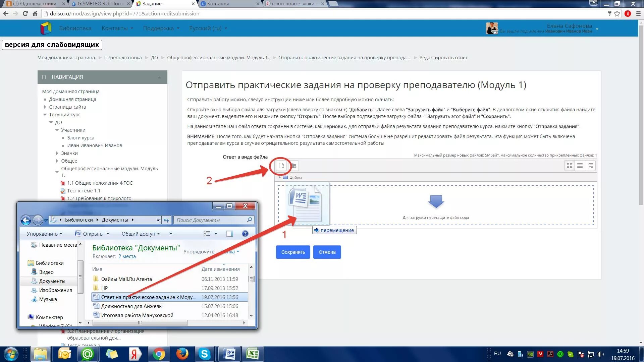Collapse the Текущий курс tree node
This screenshot has width=644, height=362.
(x=45, y=115)
